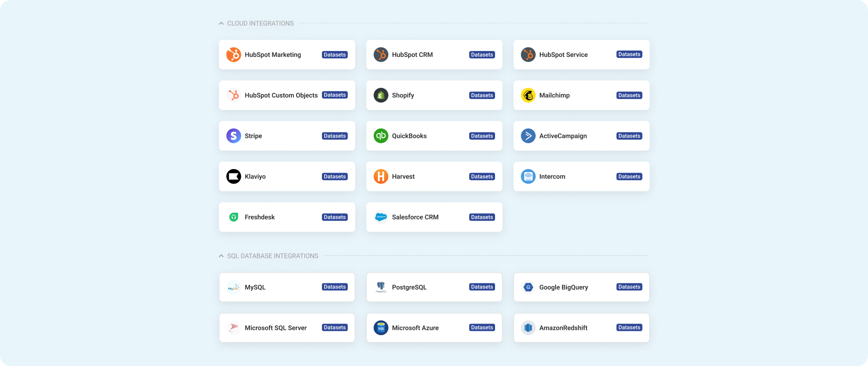
Task: Select the Intercom blue icon
Action: [x=528, y=177]
